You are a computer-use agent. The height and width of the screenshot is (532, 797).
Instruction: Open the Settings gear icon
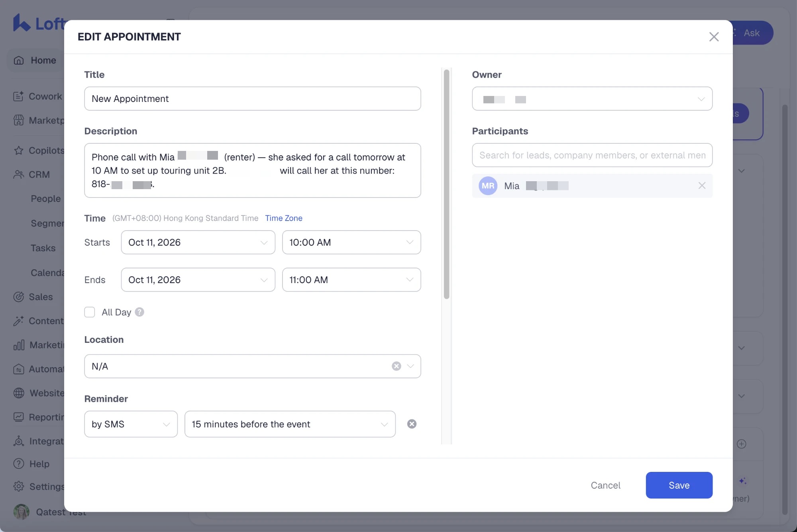point(19,487)
